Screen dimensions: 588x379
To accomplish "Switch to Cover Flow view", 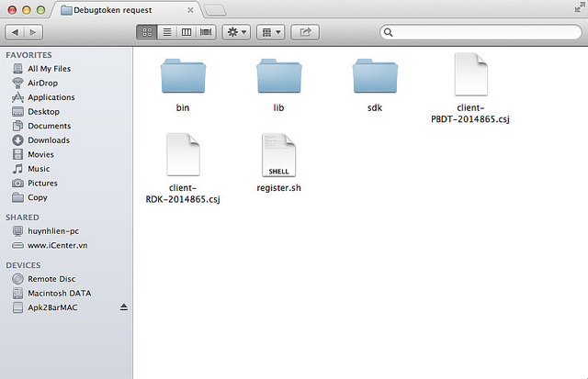I will [206, 32].
